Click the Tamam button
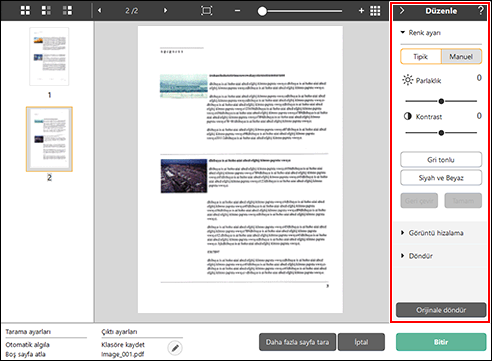 [x=463, y=201]
